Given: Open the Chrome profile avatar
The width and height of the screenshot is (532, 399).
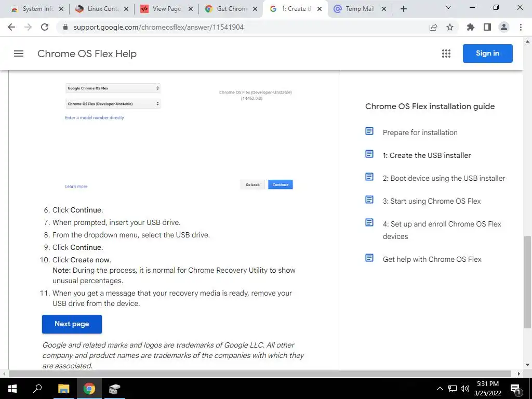Looking at the screenshot, I should coord(504,27).
